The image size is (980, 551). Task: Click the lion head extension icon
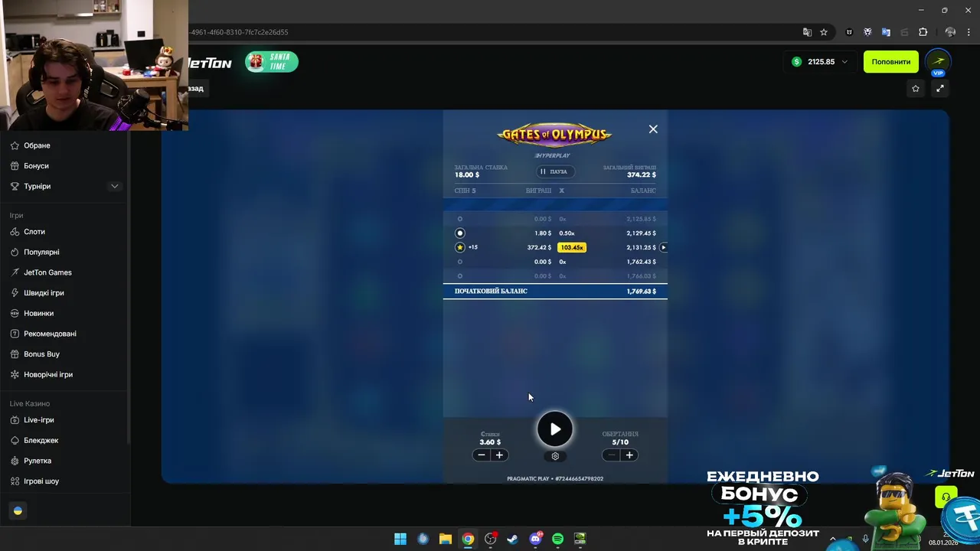(x=867, y=32)
